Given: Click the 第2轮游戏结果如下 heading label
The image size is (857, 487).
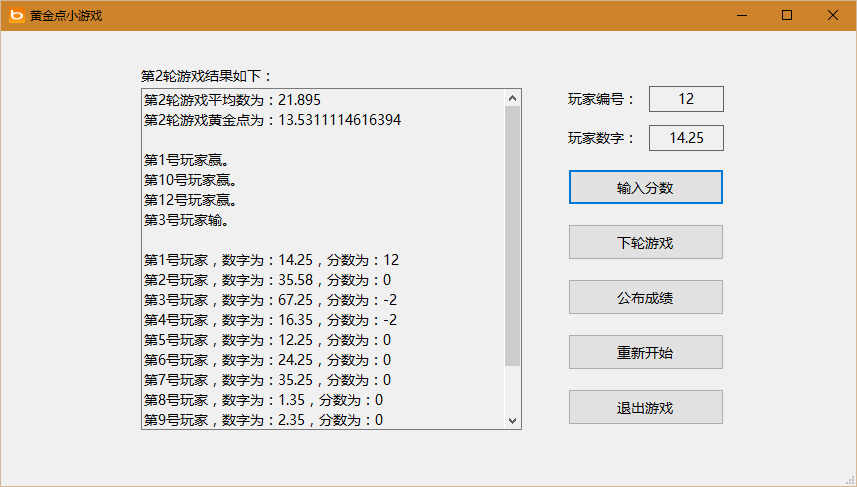Looking at the screenshot, I should pos(207,76).
